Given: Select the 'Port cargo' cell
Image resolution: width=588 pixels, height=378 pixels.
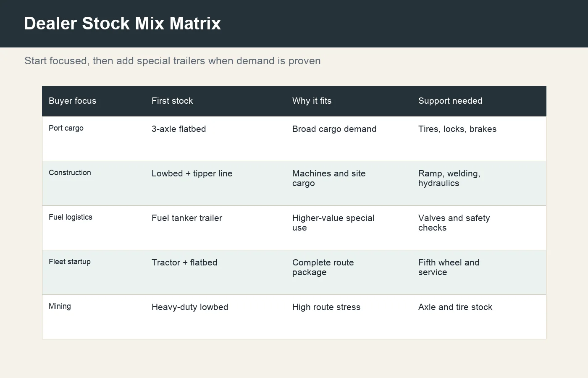Looking at the screenshot, I should click(x=66, y=128).
